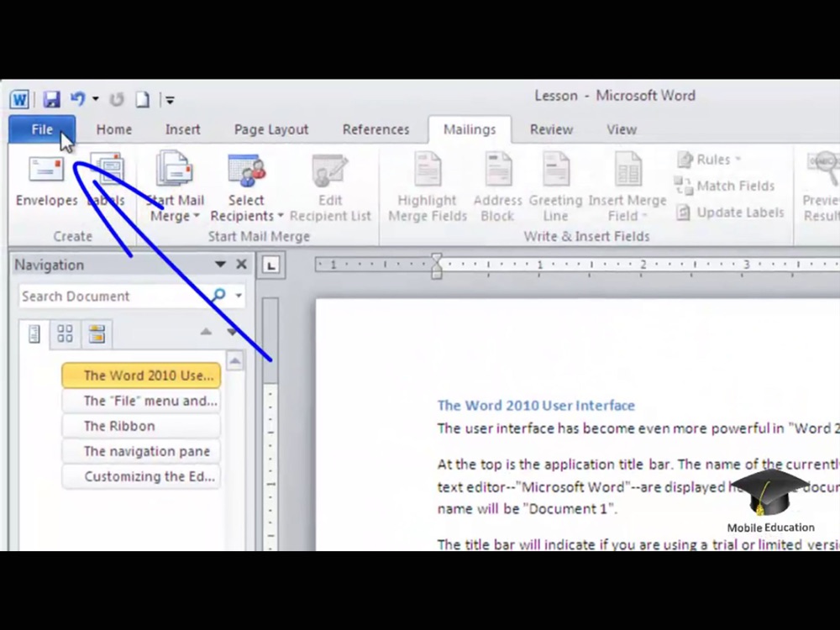Browse headings view in Navigation pane

click(34, 333)
